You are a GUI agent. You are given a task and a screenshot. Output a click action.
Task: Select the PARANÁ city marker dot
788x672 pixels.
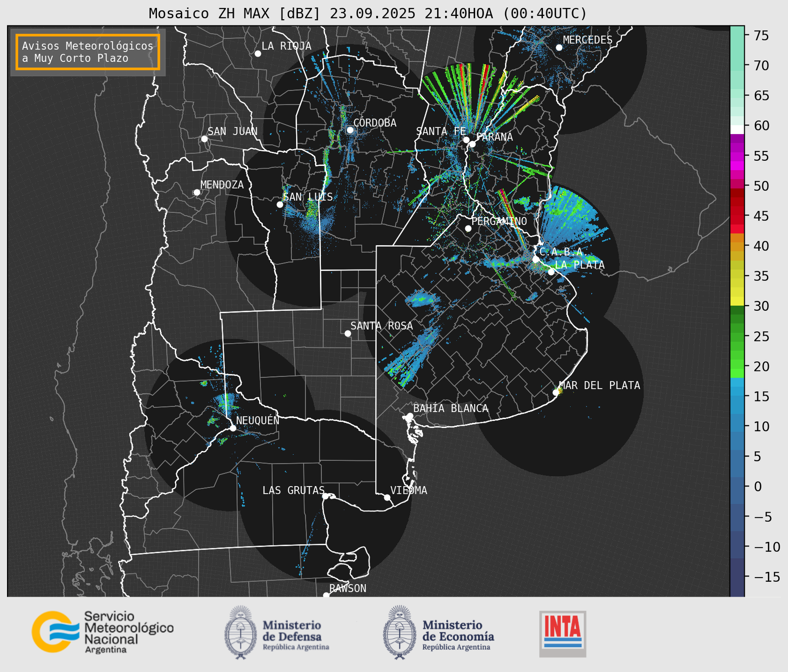click(472, 144)
